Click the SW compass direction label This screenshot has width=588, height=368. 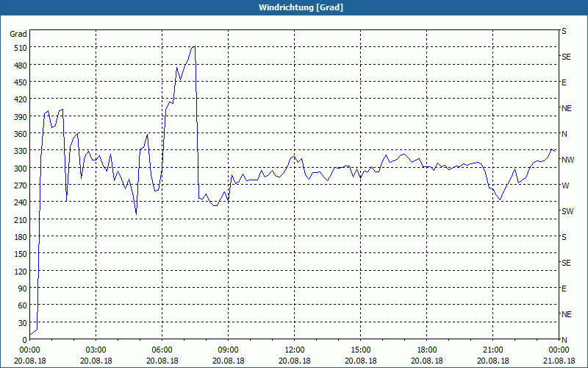point(567,211)
